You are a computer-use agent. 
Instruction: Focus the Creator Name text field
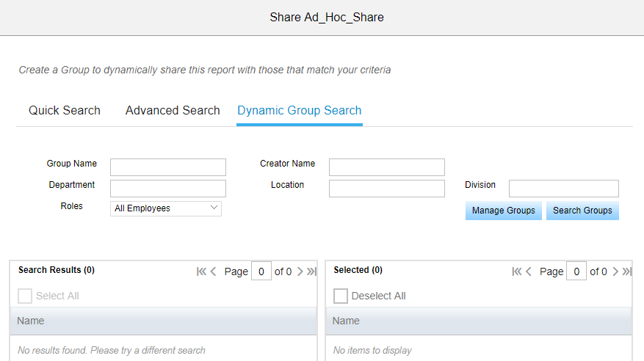pyautogui.click(x=387, y=167)
